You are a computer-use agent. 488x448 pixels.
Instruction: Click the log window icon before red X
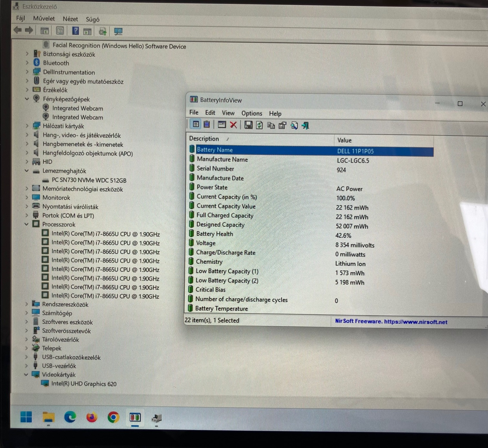point(222,125)
